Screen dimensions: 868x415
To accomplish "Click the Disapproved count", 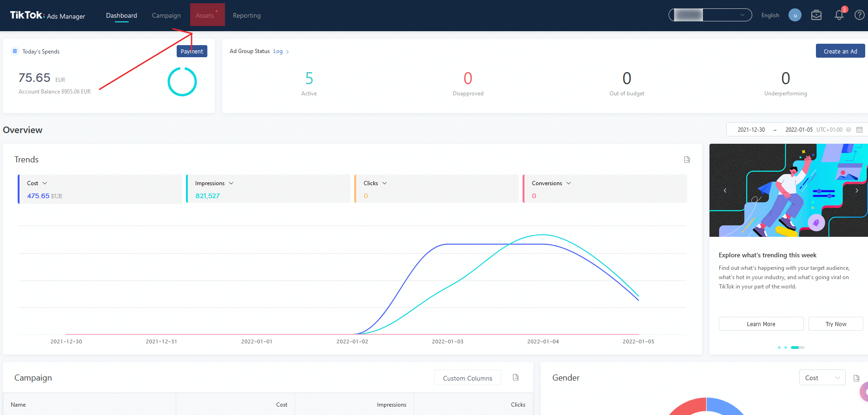I will click(468, 78).
